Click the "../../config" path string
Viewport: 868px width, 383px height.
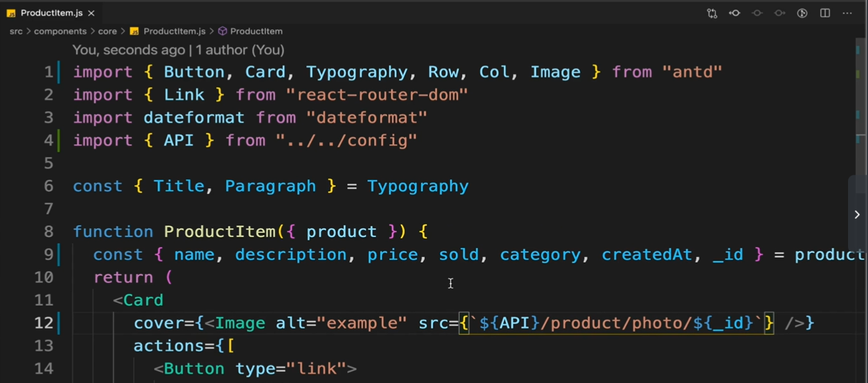tap(347, 140)
